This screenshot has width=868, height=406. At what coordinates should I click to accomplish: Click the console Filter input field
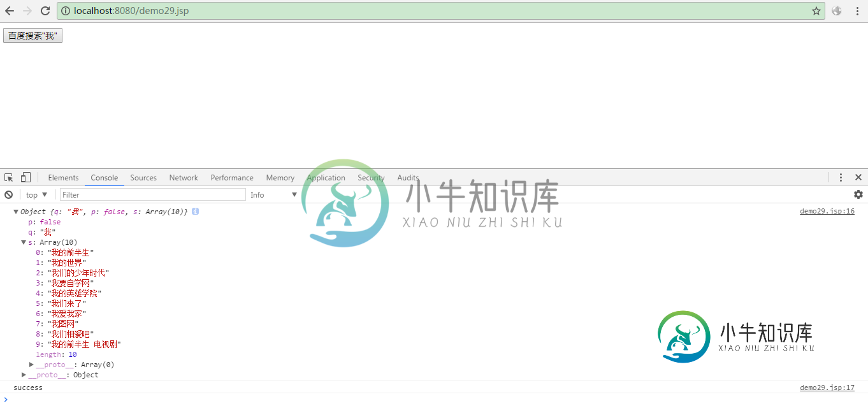coord(152,195)
